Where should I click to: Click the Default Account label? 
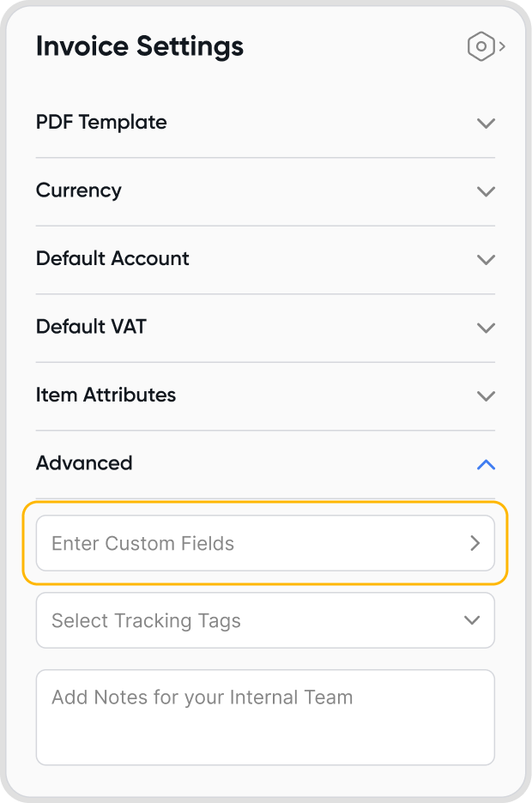point(112,258)
